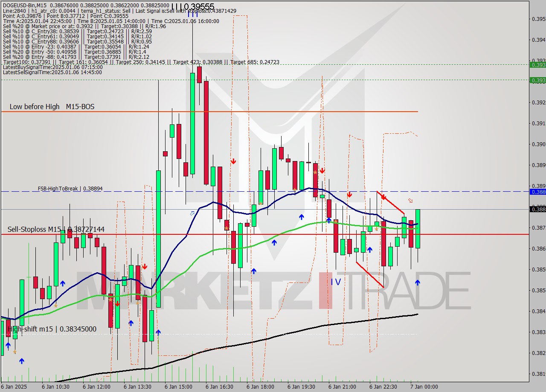
Task: Click the hollow blue arrow near 15:00
Action: pyautogui.click(x=192, y=213)
